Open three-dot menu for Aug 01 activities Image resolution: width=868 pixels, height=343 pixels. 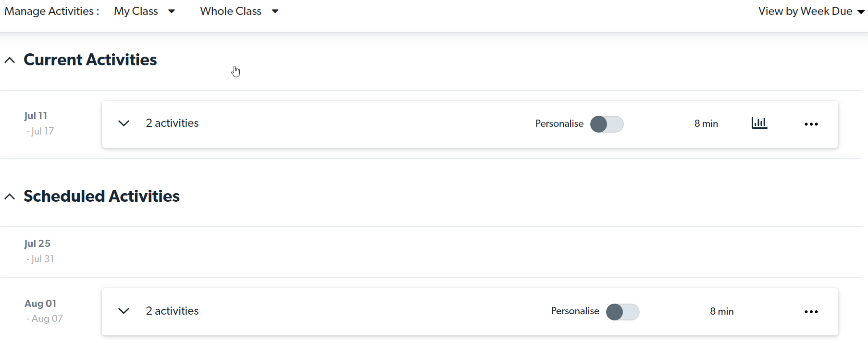click(811, 312)
